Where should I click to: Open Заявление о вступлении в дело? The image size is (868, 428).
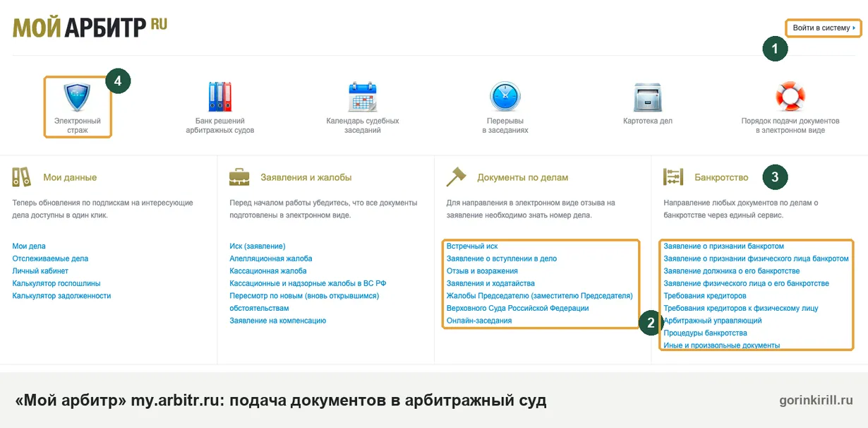(x=502, y=258)
